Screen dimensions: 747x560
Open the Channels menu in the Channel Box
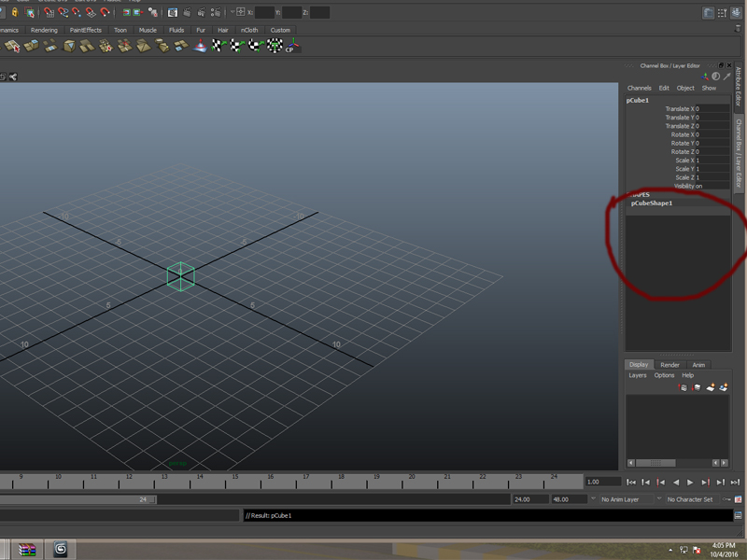point(639,88)
